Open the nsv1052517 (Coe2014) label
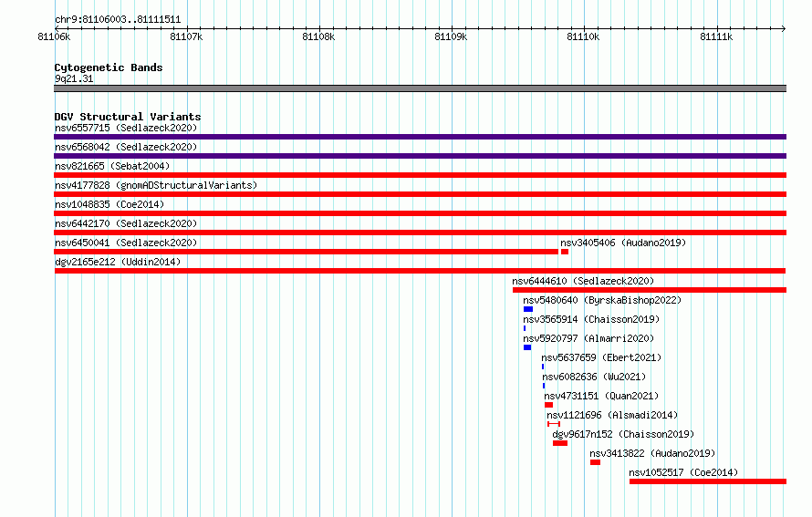This screenshot has width=812, height=517. coord(683,472)
